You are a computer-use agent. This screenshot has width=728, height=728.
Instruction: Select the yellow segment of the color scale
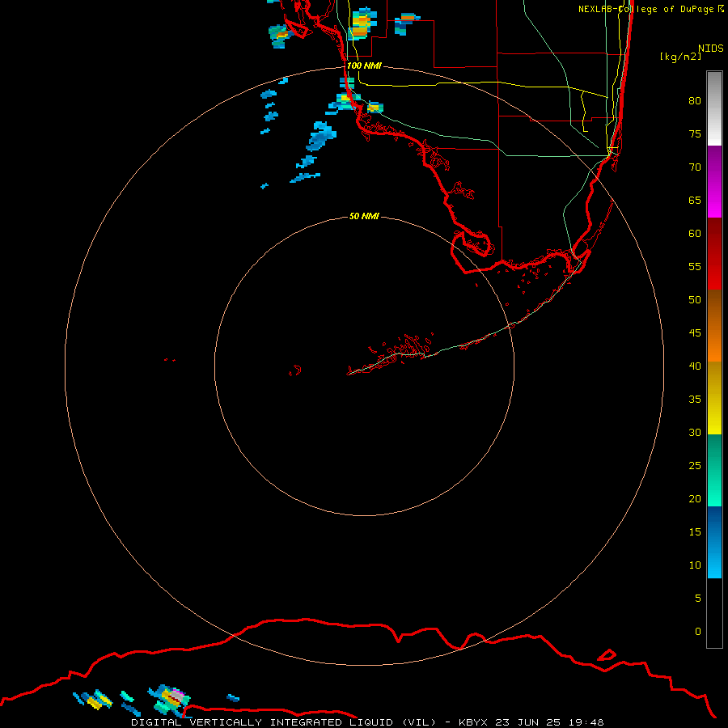coord(714,398)
